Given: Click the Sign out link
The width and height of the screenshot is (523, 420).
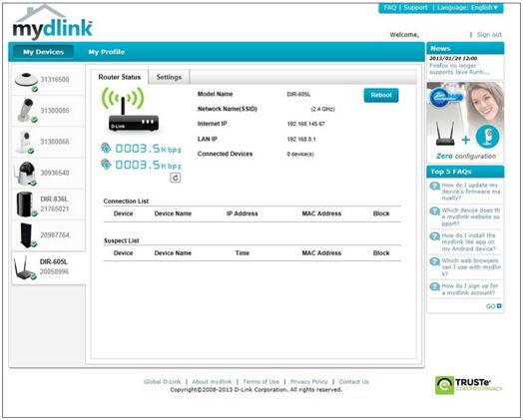Looking at the screenshot, I should (x=489, y=35).
